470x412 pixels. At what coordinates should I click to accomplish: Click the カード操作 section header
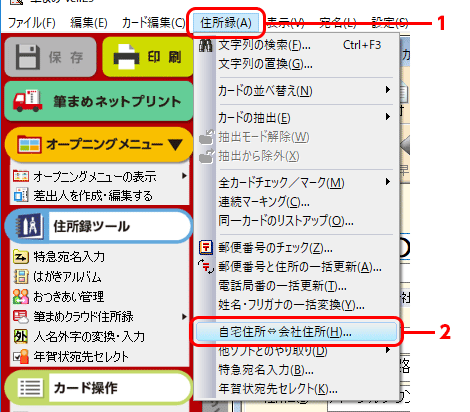tap(99, 388)
